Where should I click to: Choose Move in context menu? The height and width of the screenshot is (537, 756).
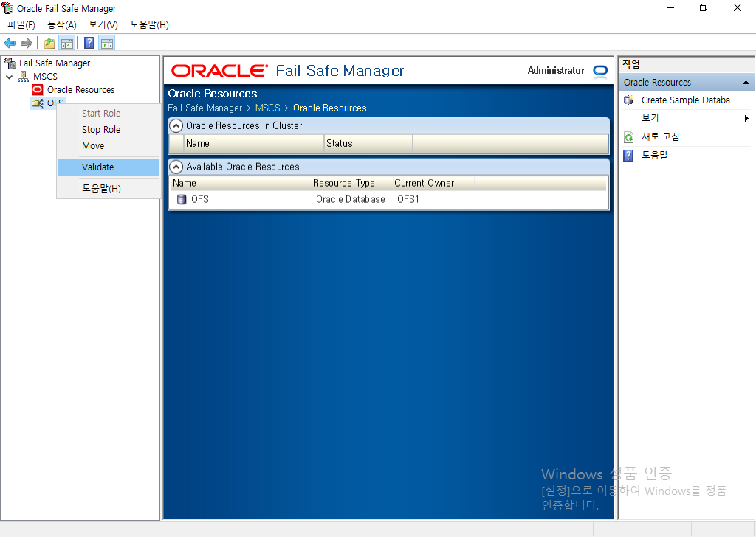pyautogui.click(x=109, y=146)
